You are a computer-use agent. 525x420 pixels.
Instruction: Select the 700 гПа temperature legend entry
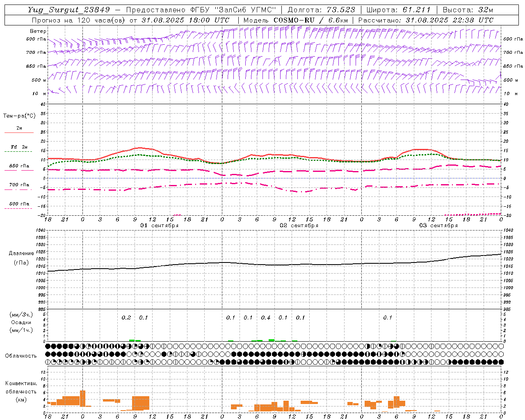(x=19, y=185)
